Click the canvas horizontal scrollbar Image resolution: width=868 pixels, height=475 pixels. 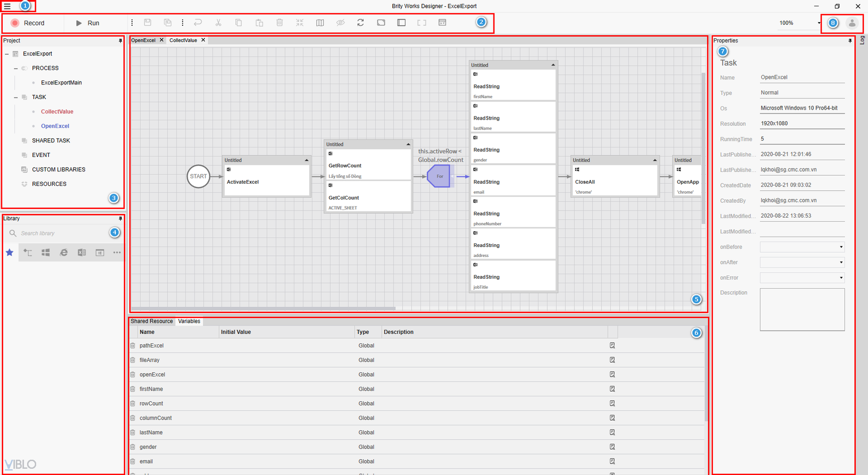(263, 309)
